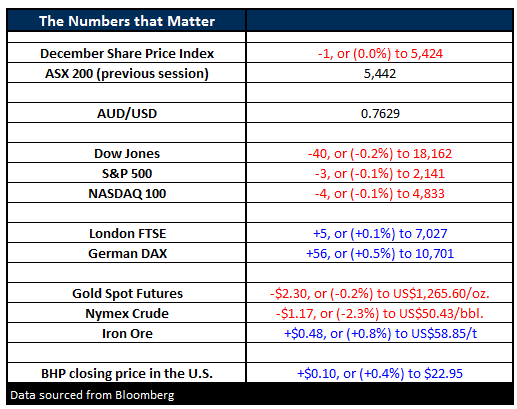The width and height of the screenshot is (517, 409).
Task: Click the ASX 200 value 5,442
Action: pyautogui.click(x=380, y=74)
